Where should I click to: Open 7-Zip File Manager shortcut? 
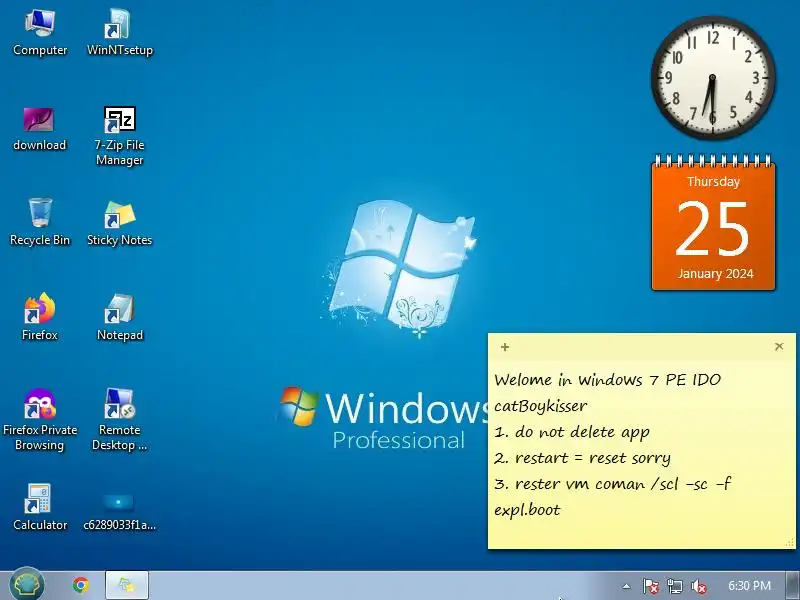119,136
